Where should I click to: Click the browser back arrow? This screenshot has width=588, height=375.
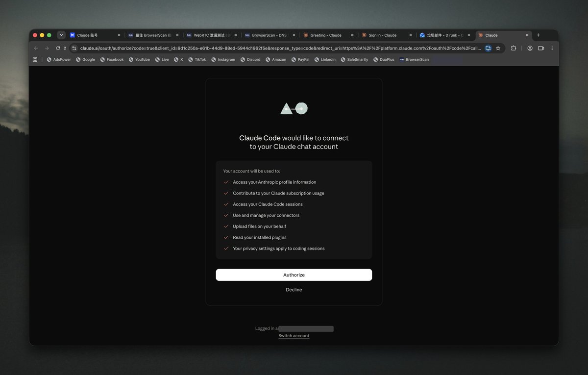[x=36, y=48]
